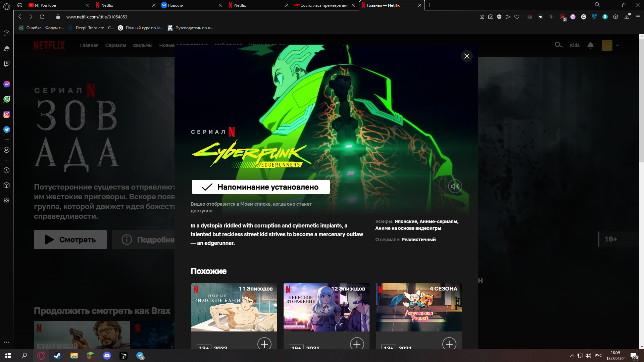Viewport: 644px width, 362px height.
Task: Toggle the Напоминание установлено reminder button
Action: tap(261, 187)
